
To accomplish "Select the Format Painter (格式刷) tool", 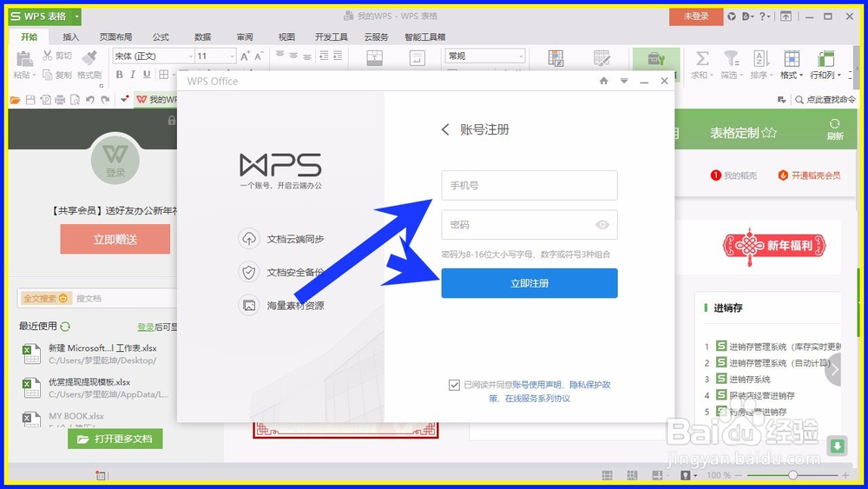I will (89, 65).
